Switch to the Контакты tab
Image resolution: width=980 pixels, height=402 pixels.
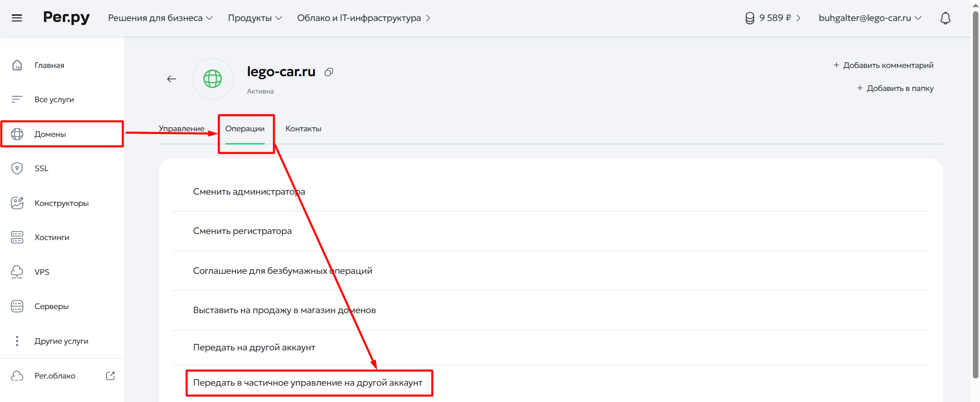[x=303, y=129]
